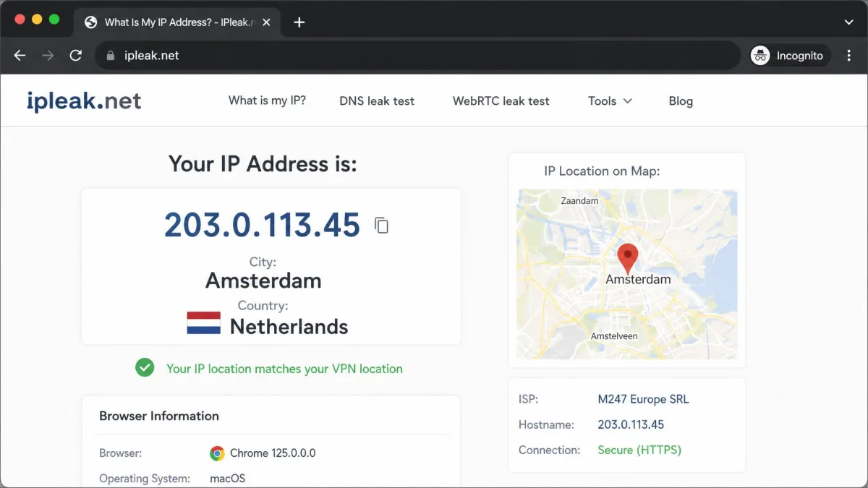Click the Zaandam label on the map
The image size is (868, 488).
pos(579,200)
